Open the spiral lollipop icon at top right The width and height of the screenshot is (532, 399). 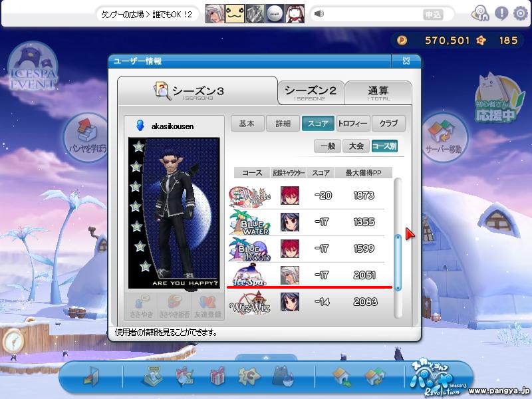pos(480,13)
